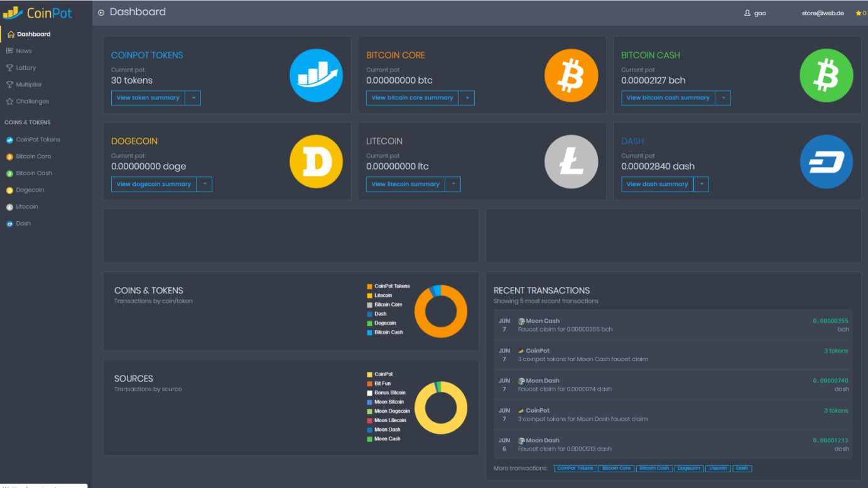The width and height of the screenshot is (868, 488).
Task: Click the star rewards icon in header
Action: 857,13
